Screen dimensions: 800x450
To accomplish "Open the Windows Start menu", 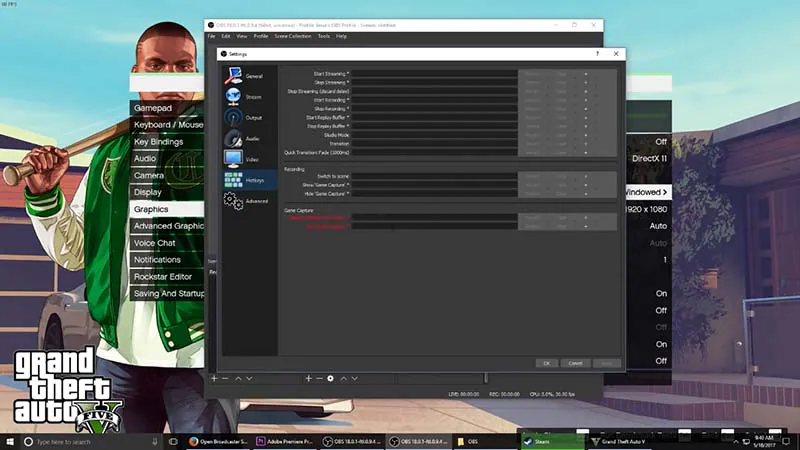I will (10, 441).
